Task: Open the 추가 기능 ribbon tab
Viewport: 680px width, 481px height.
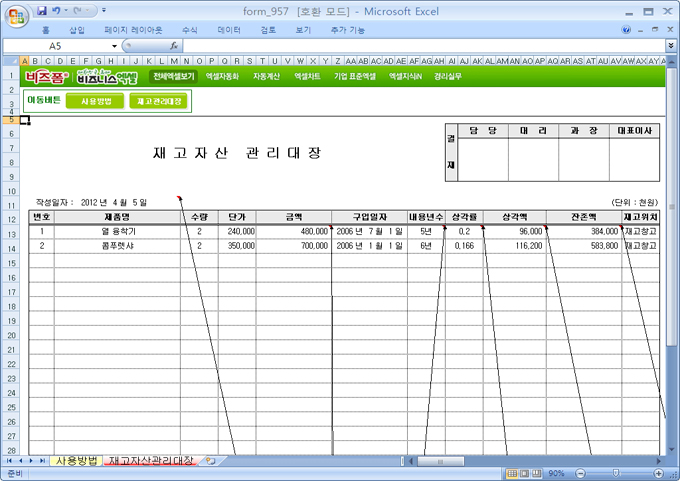Action: [x=348, y=30]
